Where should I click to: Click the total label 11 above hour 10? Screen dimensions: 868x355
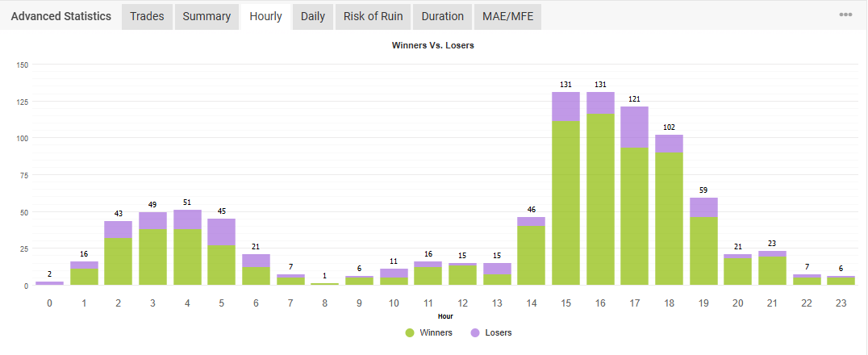coord(394,261)
